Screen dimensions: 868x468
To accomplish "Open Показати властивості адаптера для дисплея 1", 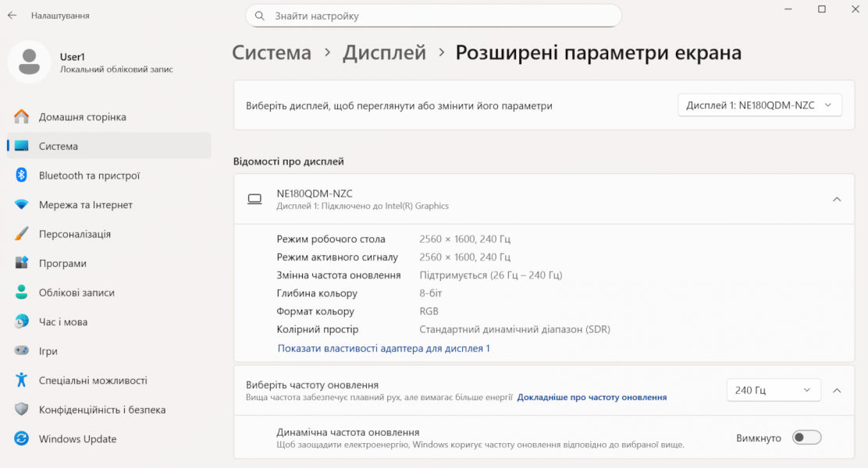I will pyautogui.click(x=383, y=349).
